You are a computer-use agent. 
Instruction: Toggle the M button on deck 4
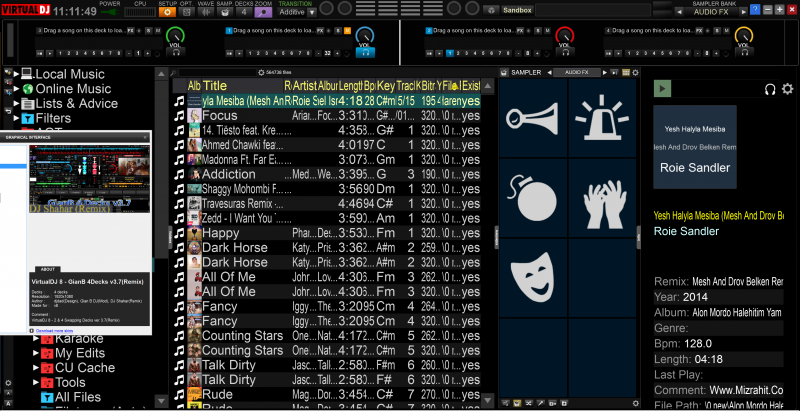pyautogui.click(x=726, y=31)
